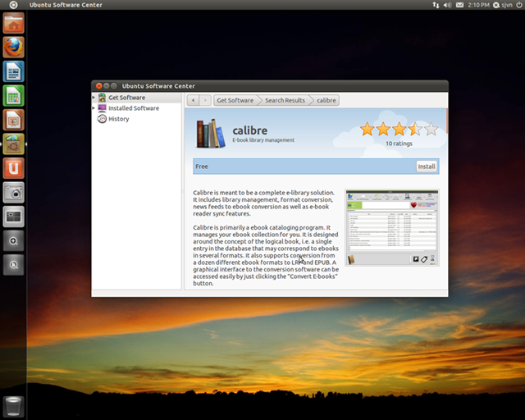Click the calibre application title text
Image resolution: width=525 pixels, height=420 pixels.
point(249,130)
